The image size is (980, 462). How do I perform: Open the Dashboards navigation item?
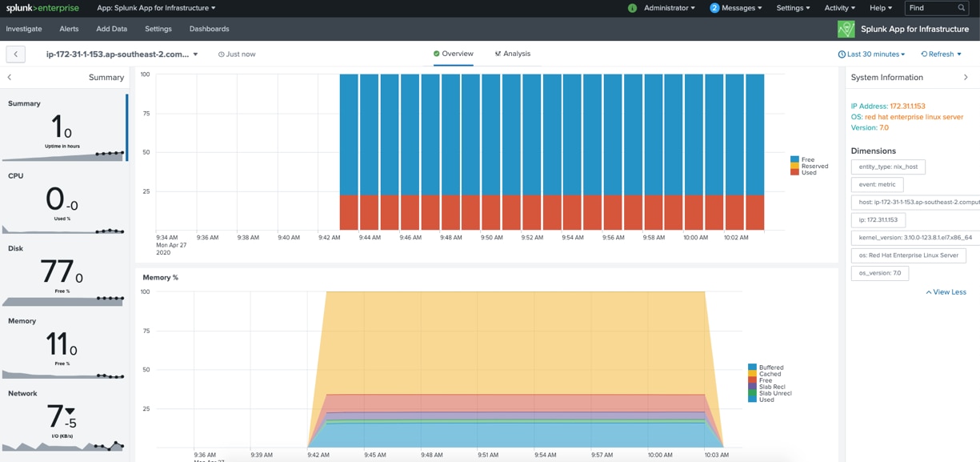click(x=210, y=29)
